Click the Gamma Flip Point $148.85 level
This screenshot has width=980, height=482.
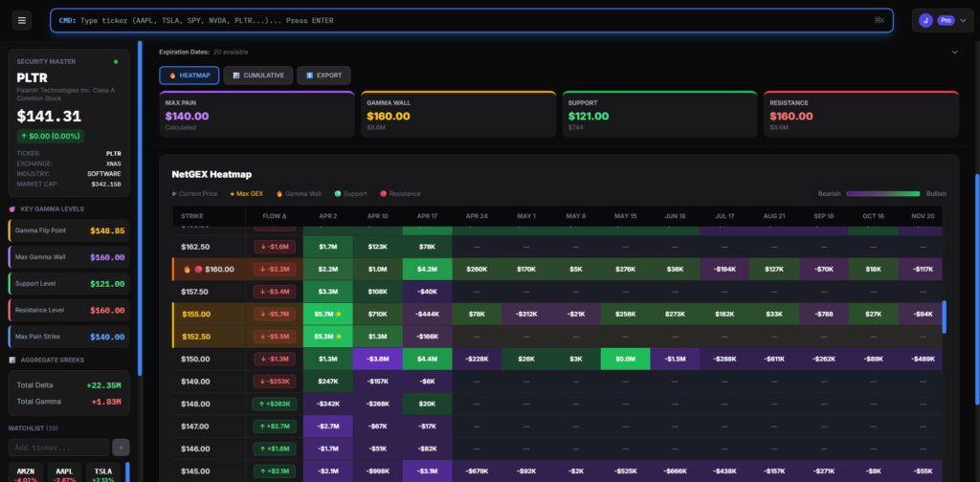[69, 230]
